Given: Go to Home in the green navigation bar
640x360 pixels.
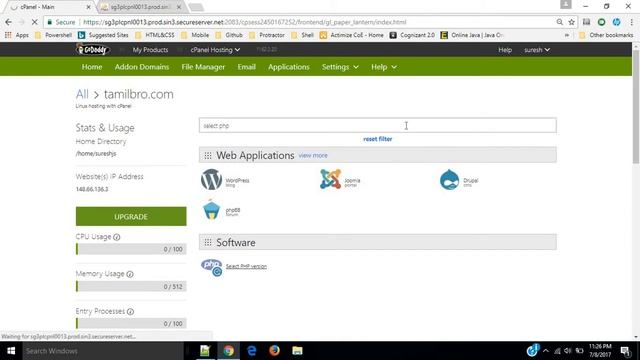Looking at the screenshot, I should pyautogui.click(x=92, y=67).
